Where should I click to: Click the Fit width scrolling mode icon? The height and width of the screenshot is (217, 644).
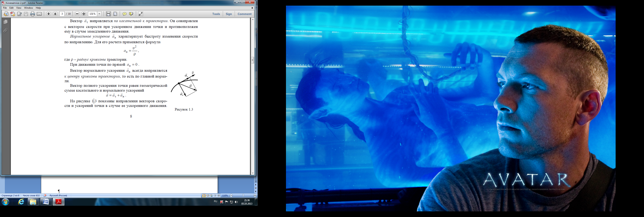pos(108,14)
